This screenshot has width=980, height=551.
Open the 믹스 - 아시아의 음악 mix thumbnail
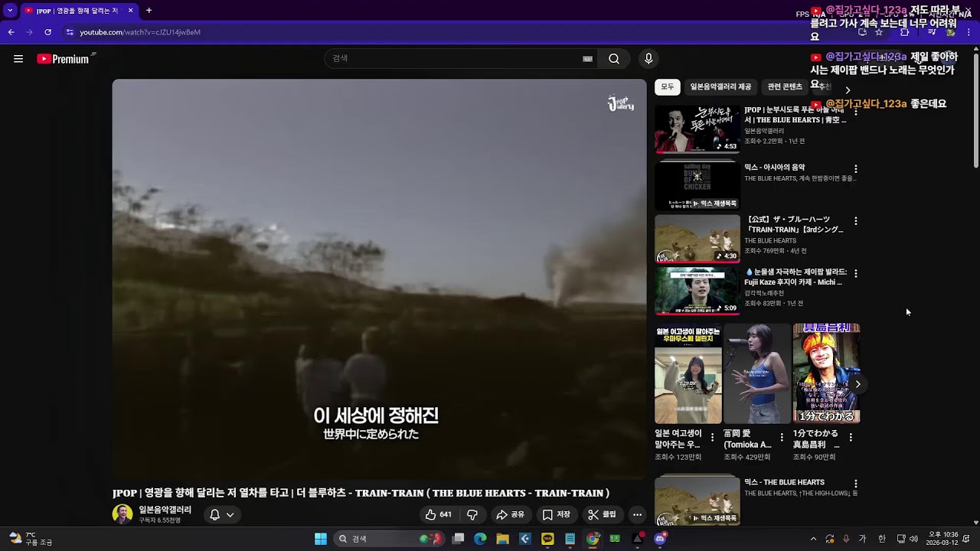(697, 185)
